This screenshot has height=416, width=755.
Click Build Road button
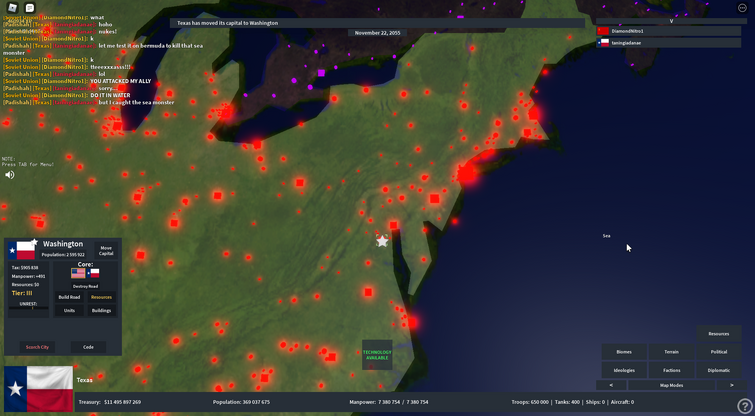pyautogui.click(x=69, y=297)
